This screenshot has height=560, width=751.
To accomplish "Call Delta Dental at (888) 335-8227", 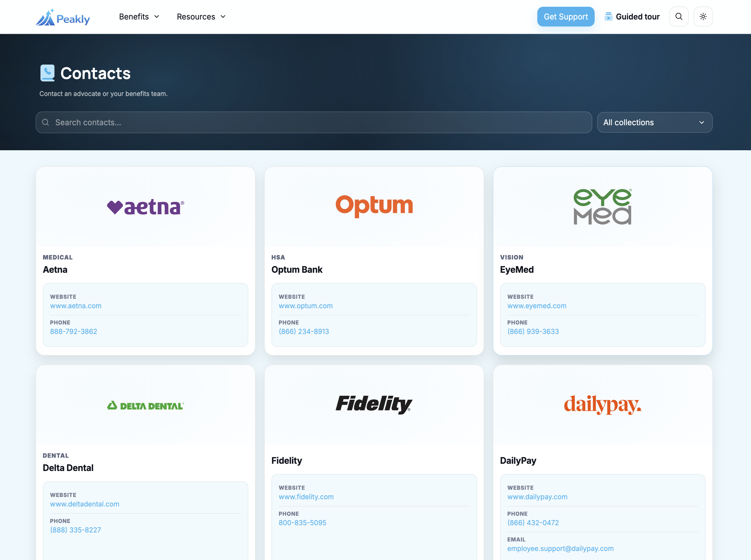I will click(76, 530).
